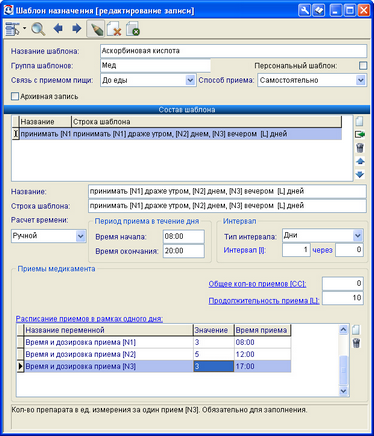Click the Время окончания field 20:00

pos(184,251)
